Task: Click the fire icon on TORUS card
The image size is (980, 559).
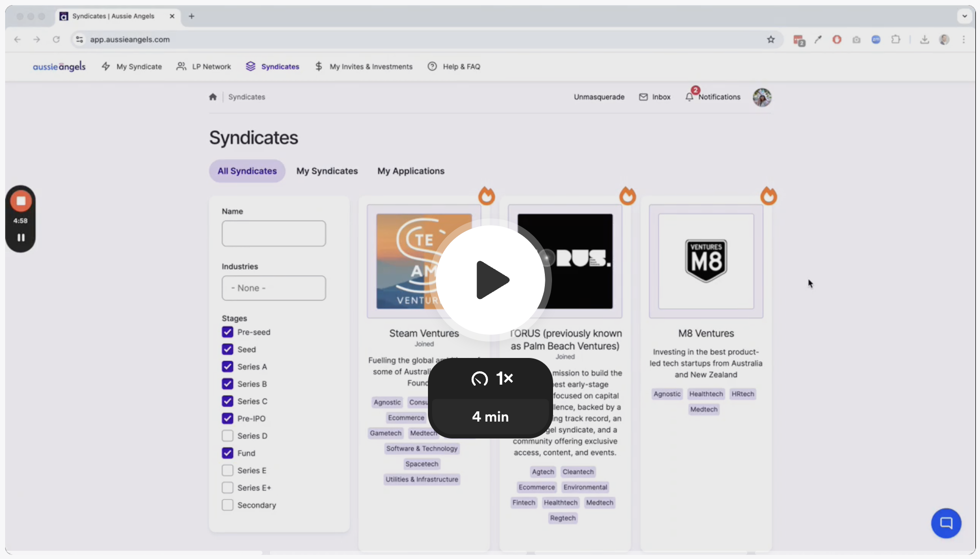Action: point(627,196)
